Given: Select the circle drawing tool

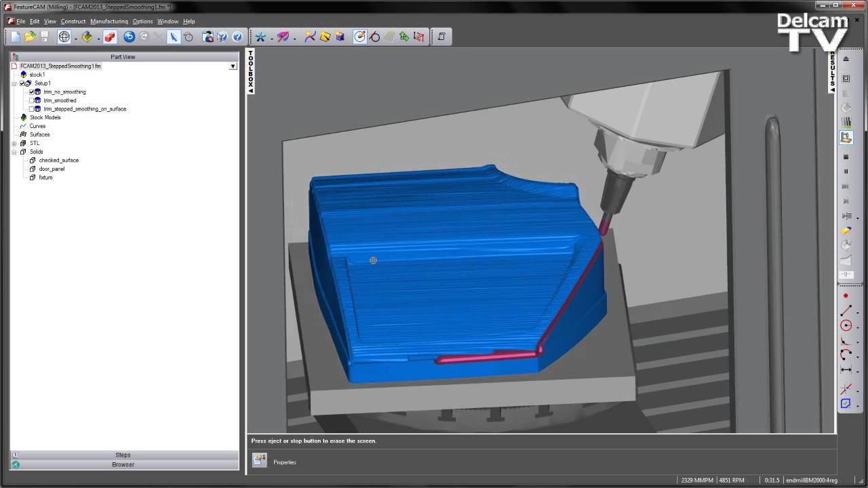Looking at the screenshot, I should click(846, 326).
